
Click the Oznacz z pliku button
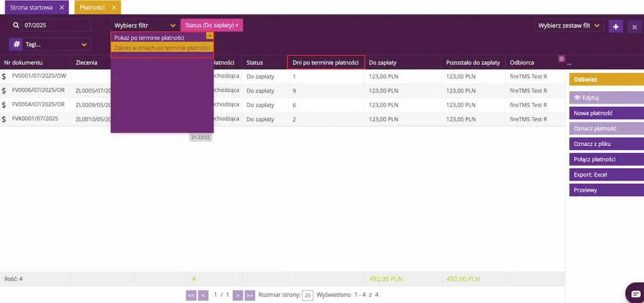pyautogui.click(x=607, y=144)
